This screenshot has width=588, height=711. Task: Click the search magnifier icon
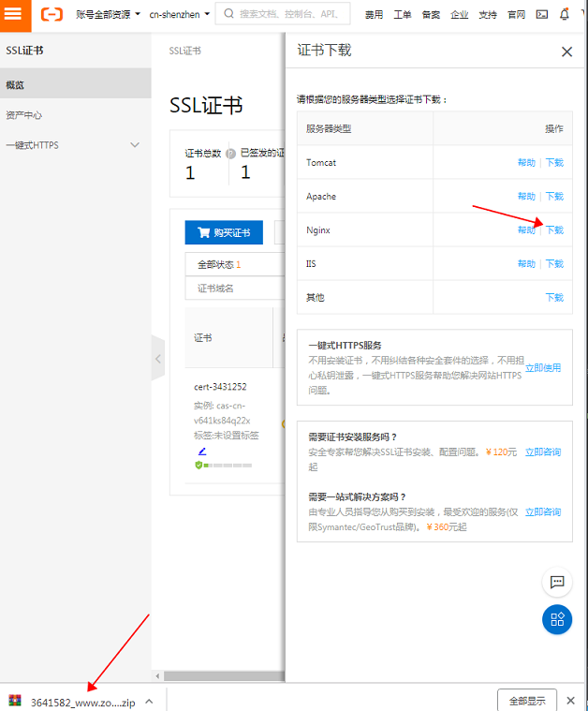pos(229,14)
